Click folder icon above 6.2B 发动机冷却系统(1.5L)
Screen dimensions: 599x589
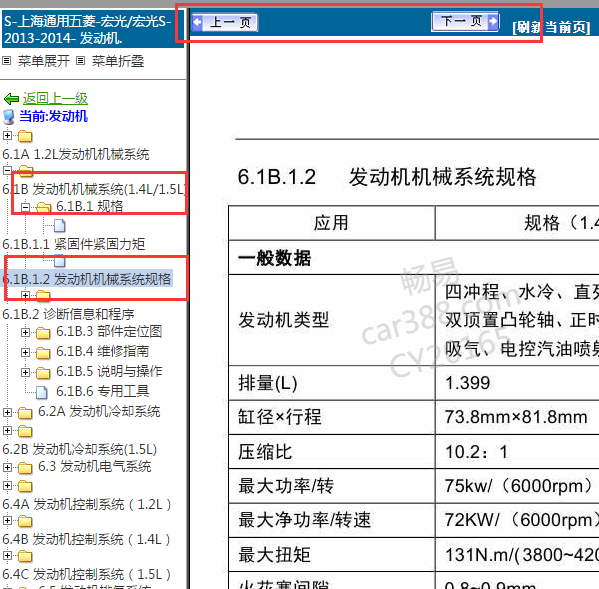point(25,431)
